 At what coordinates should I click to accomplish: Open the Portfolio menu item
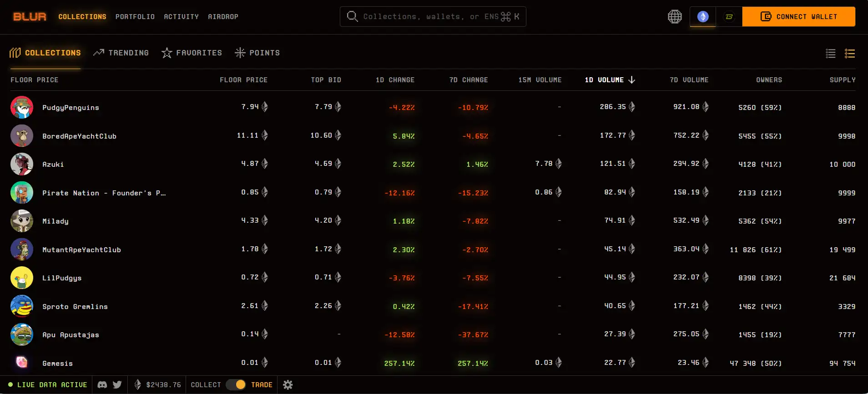(x=135, y=17)
